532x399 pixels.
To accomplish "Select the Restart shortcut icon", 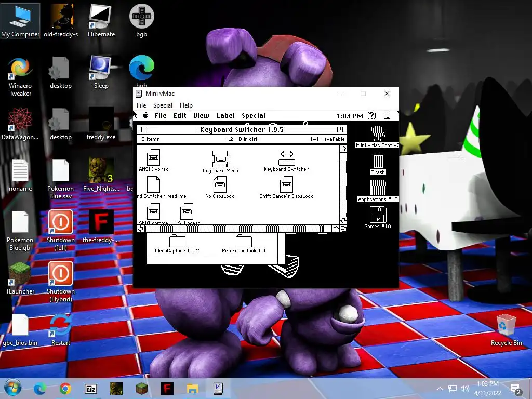I will 61,330.
